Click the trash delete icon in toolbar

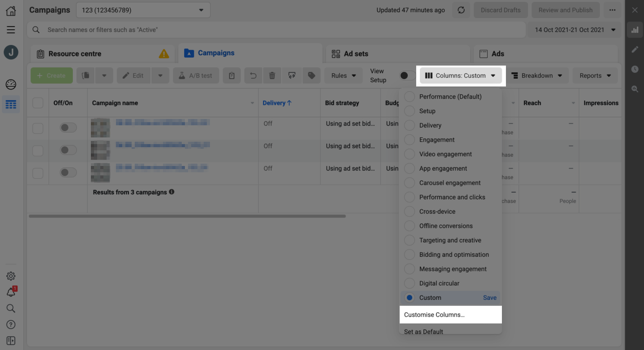272,76
